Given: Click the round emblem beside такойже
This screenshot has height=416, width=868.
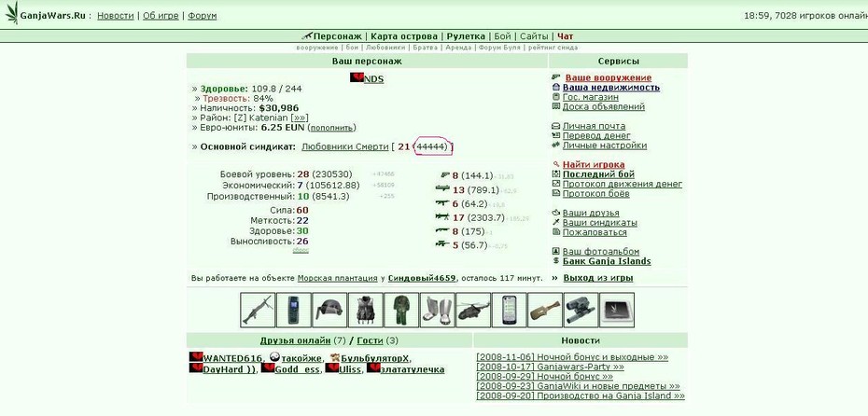Looking at the screenshot, I should (x=275, y=357).
